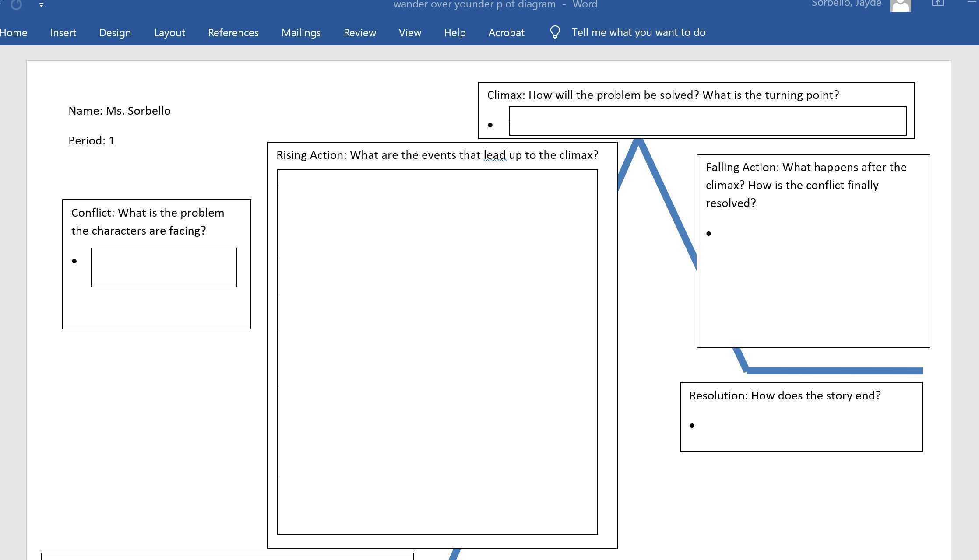The height and width of the screenshot is (560, 979).
Task: Click the Ribbon Display Options icon
Action: [x=937, y=3]
